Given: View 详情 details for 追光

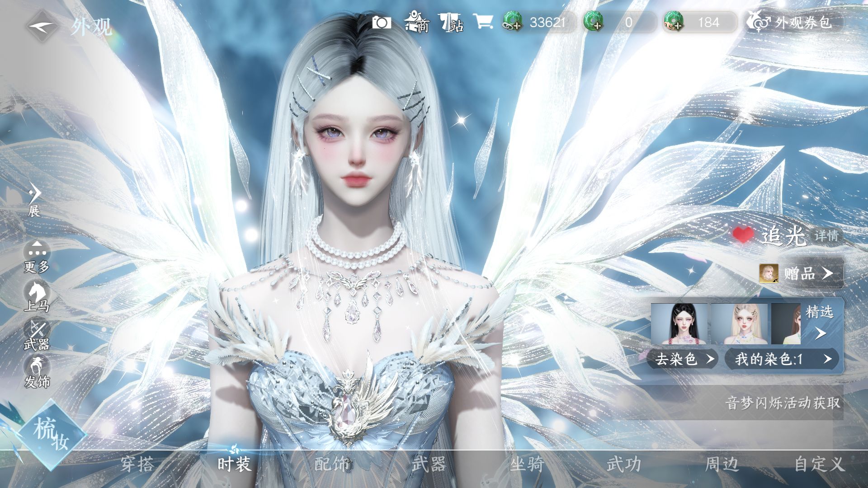Looking at the screenshot, I should pos(826,236).
